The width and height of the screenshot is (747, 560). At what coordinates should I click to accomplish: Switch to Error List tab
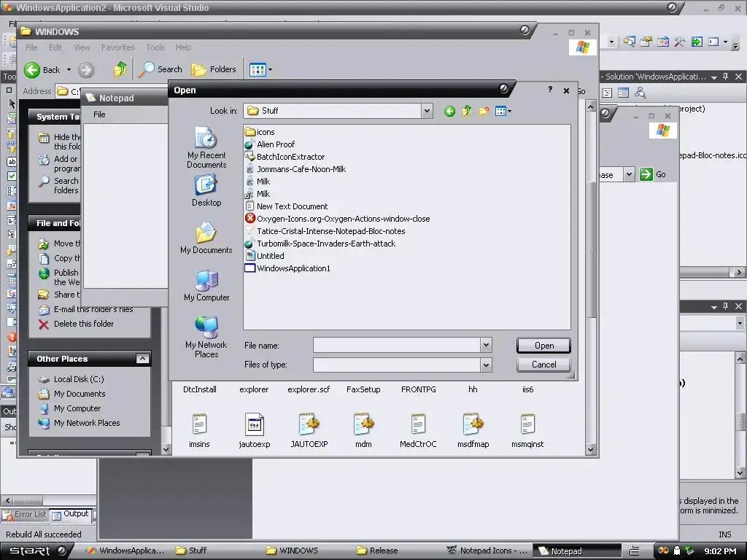point(26,514)
